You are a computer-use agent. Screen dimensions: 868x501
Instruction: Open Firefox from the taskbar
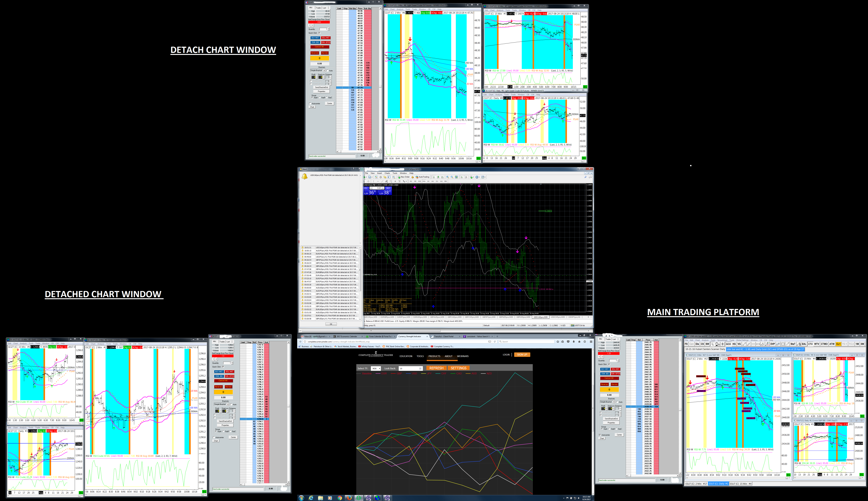click(349, 498)
